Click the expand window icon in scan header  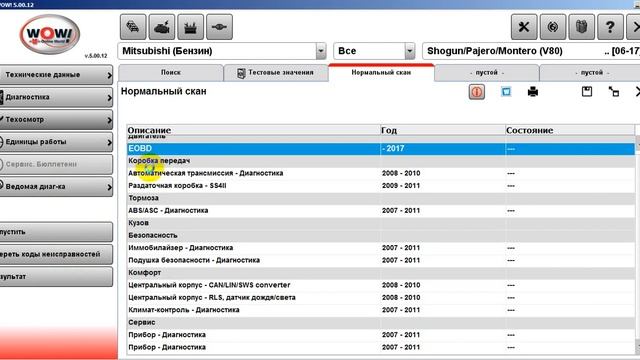613,91
